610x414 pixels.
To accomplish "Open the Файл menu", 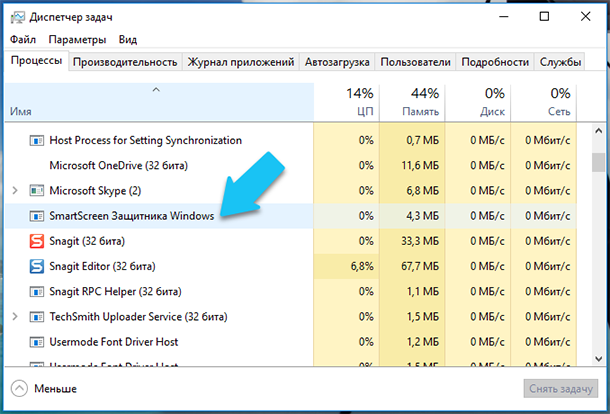I will [23, 40].
